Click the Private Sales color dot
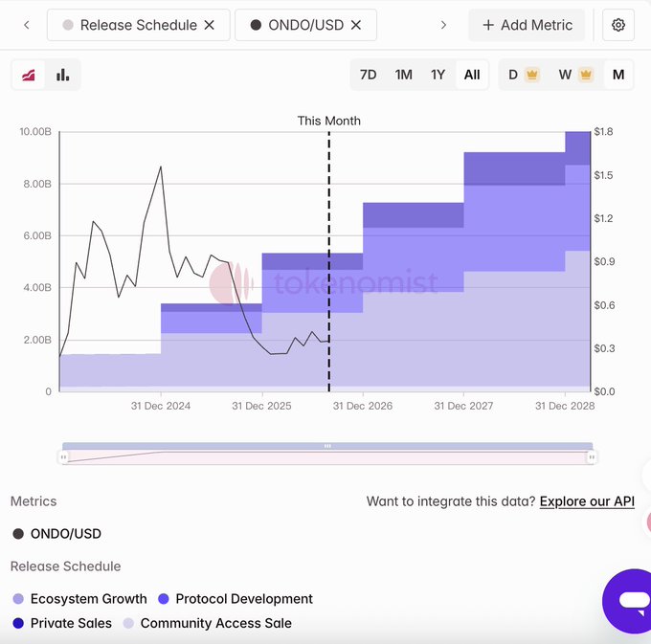 [18, 623]
